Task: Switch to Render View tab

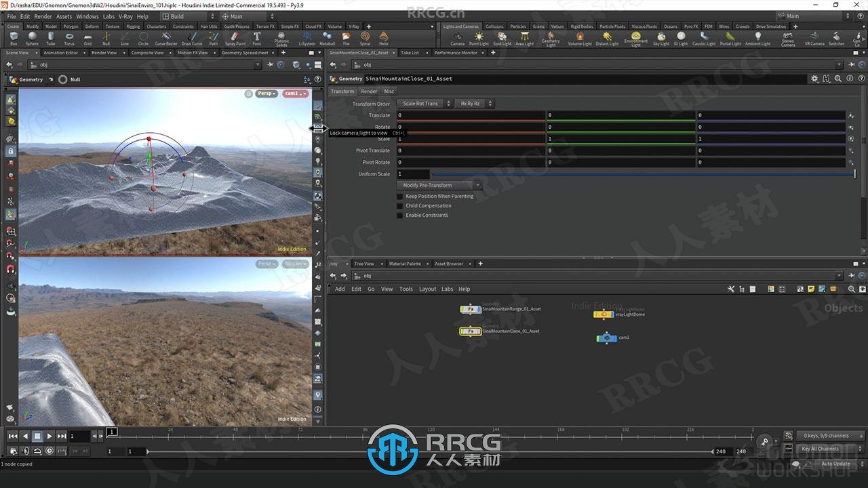Action: (x=104, y=52)
